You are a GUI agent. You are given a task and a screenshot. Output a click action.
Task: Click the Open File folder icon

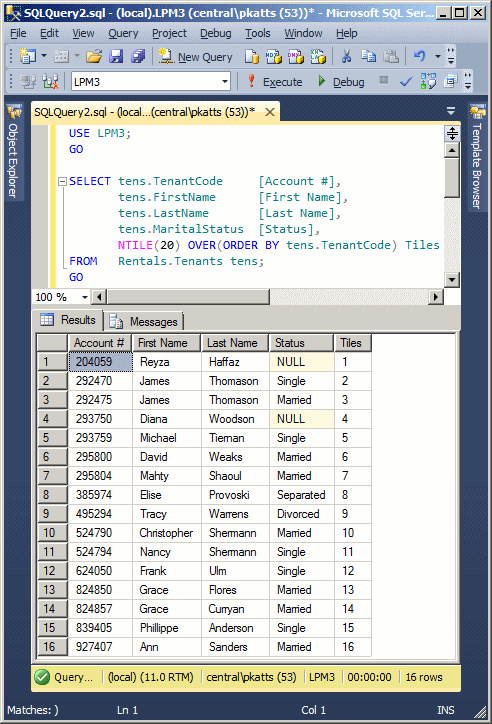tap(94, 56)
